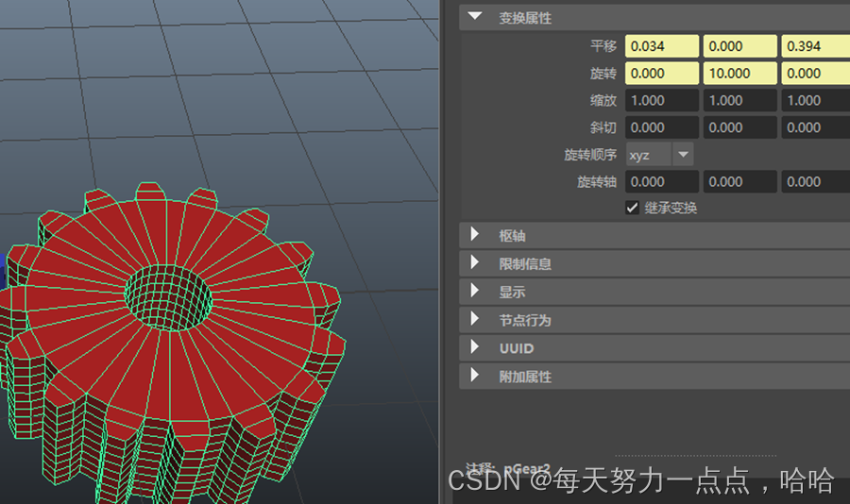Click the 平移 attribute label
Screen dimensions: 850x504
[x=603, y=46]
